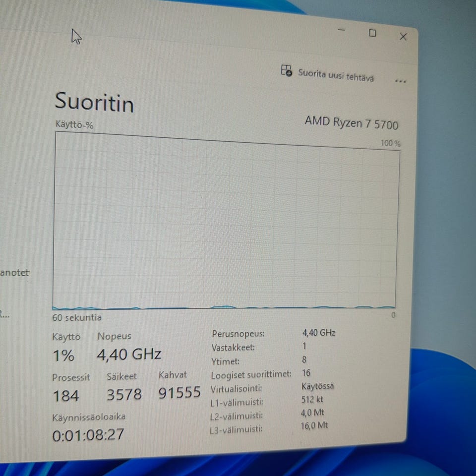Click the 16,0 Mt cache value
The image size is (476, 476).
tap(314, 425)
